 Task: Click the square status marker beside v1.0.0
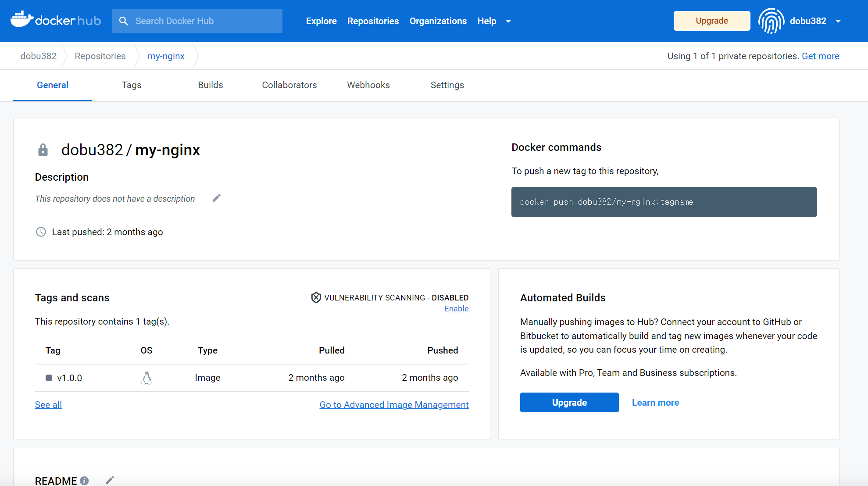pos(49,378)
